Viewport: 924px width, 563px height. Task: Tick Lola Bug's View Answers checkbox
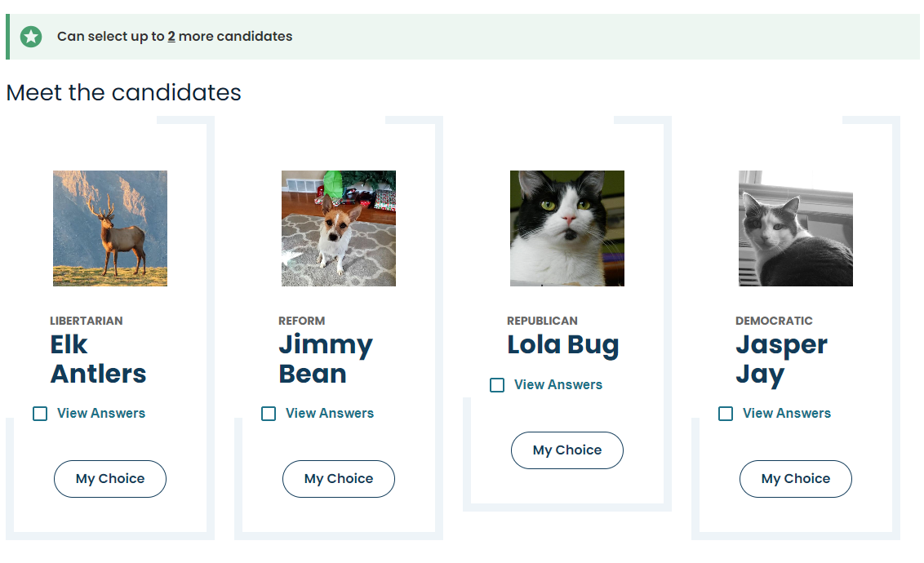(497, 385)
